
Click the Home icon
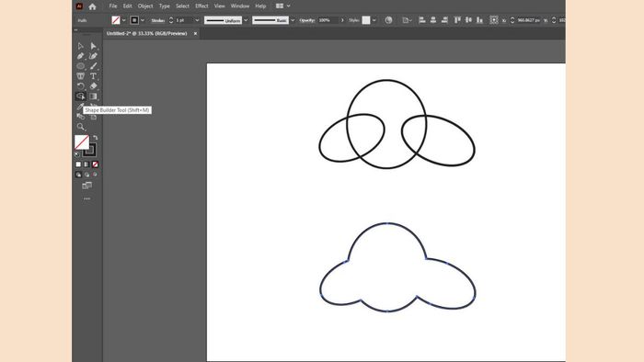92,6
